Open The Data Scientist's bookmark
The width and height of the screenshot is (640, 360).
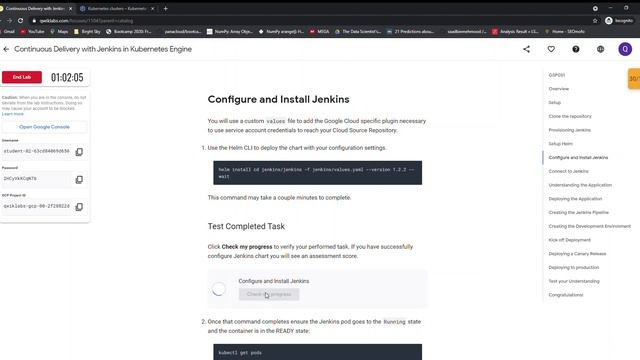click(358, 31)
